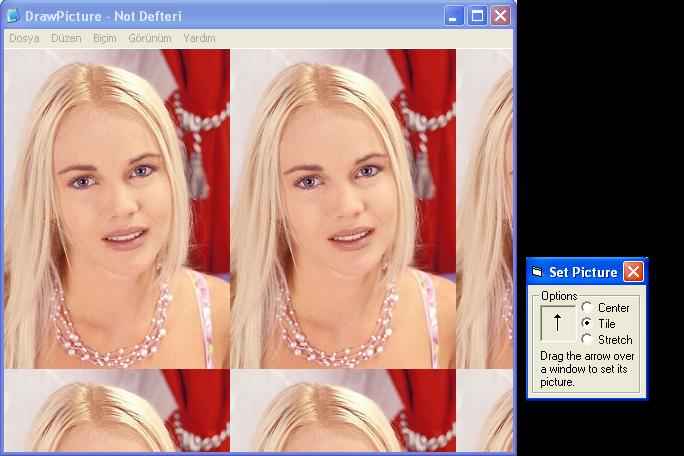Click the Options group box label

coord(559,296)
